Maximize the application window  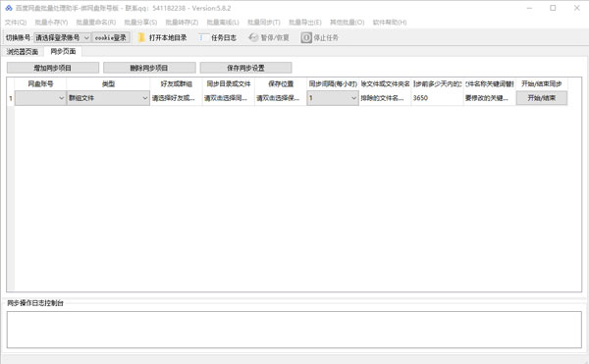(x=553, y=8)
